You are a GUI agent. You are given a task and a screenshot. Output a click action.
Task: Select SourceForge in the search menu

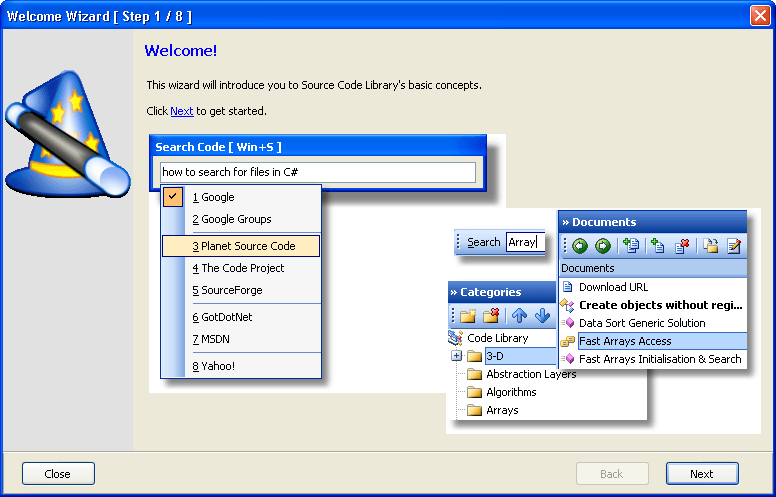(241, 290)
